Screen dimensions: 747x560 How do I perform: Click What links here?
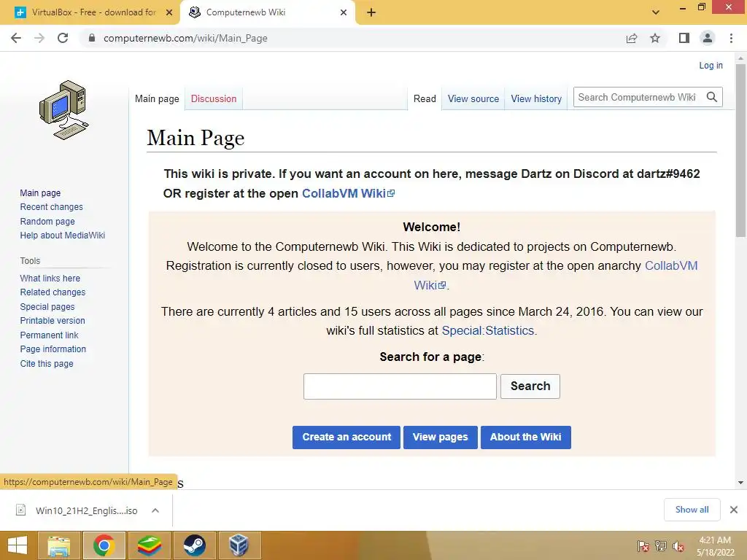tap(50, 278)
